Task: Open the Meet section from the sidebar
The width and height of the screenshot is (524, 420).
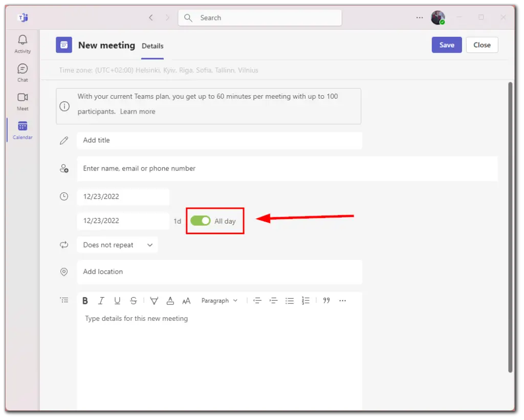Action: [22, 101]
